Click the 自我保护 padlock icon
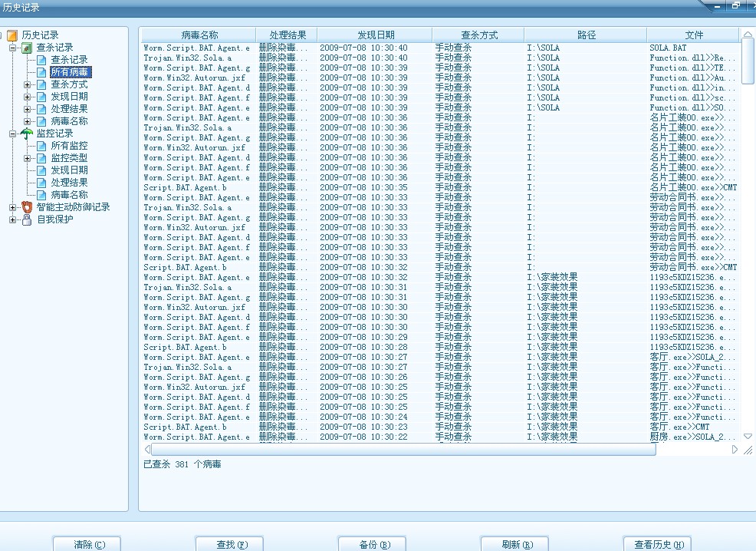This screenshot has height=551, width=756. coord(27,219)
